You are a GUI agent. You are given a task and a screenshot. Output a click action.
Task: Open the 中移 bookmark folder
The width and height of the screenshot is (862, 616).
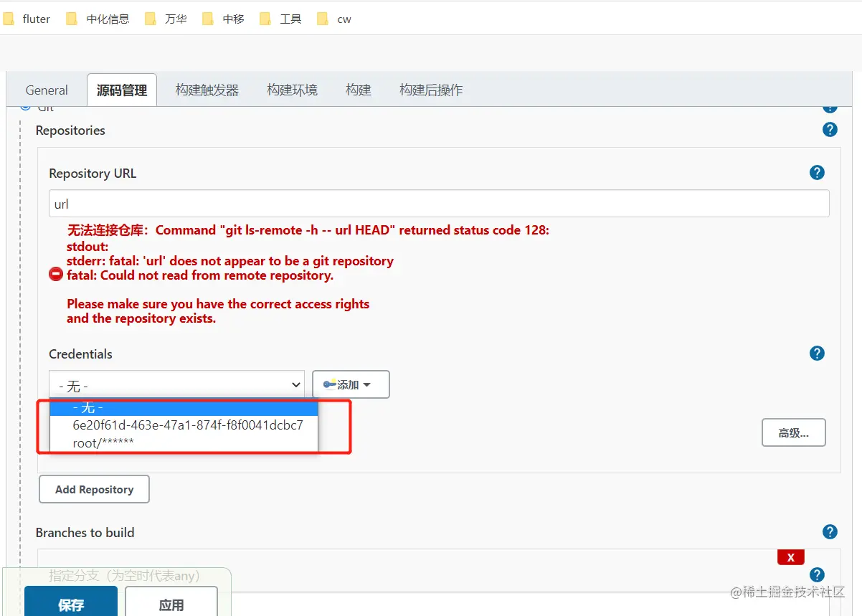(x=224, y=19)
